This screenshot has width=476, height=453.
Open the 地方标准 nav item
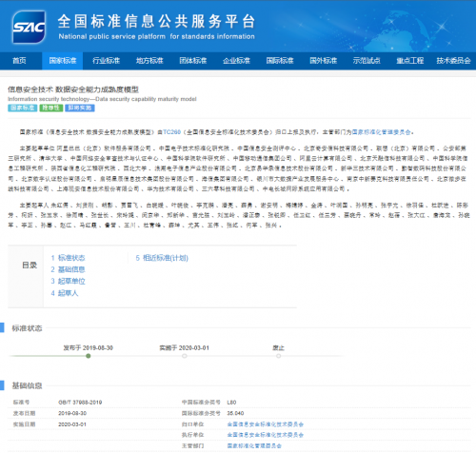(149, 61)
